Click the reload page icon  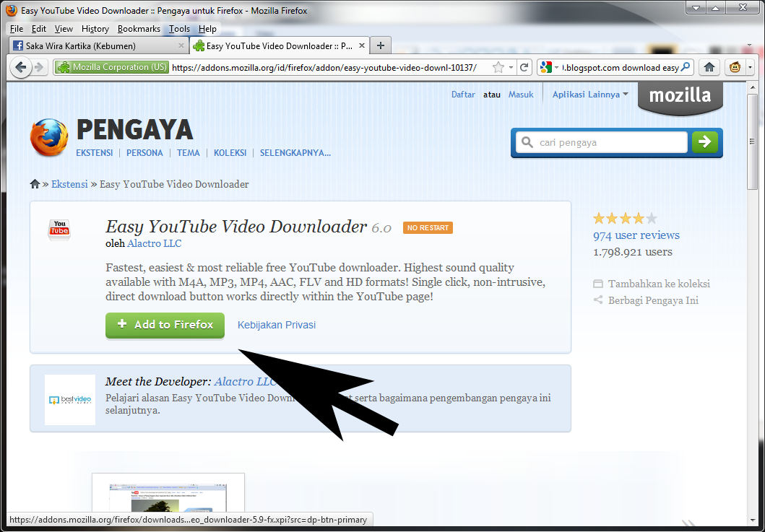tap(524, 67)
